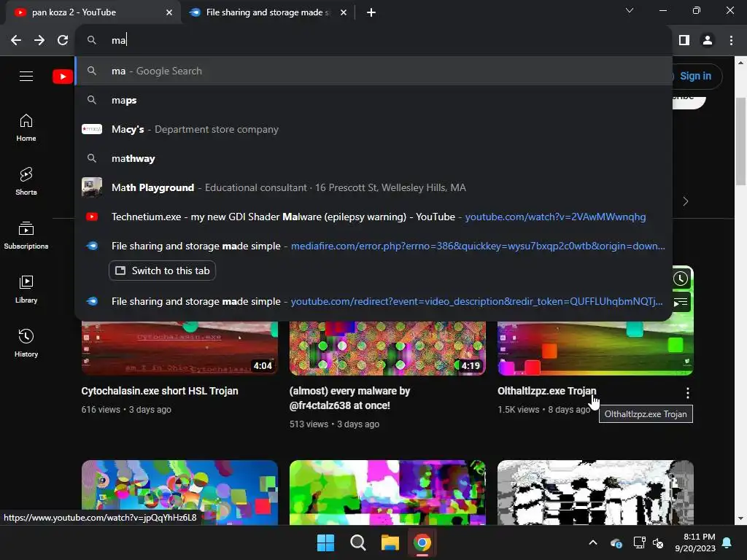Open Technetium.exe YouTube video suggestion
Viewport: 747px width, 560px height.
point(374,217)
